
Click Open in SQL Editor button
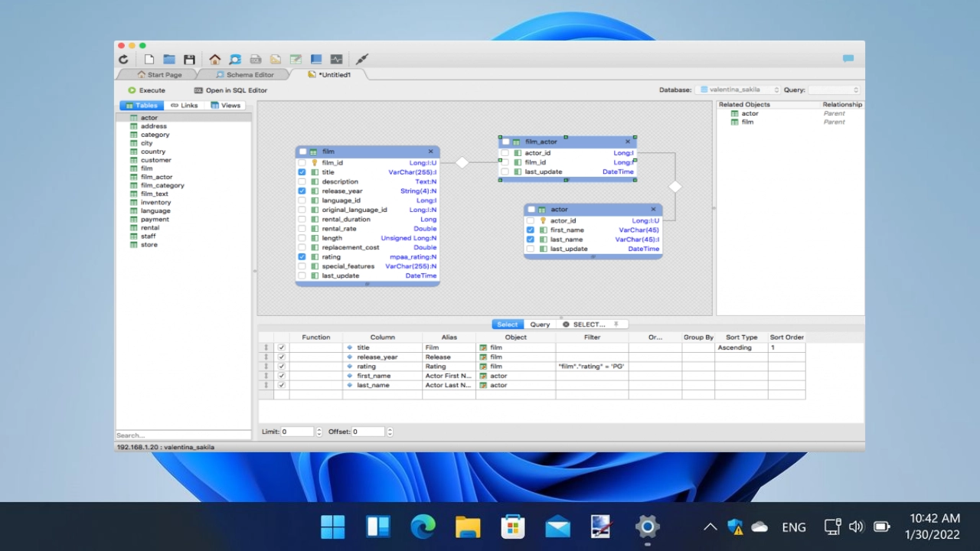click(x=230, y=90)
